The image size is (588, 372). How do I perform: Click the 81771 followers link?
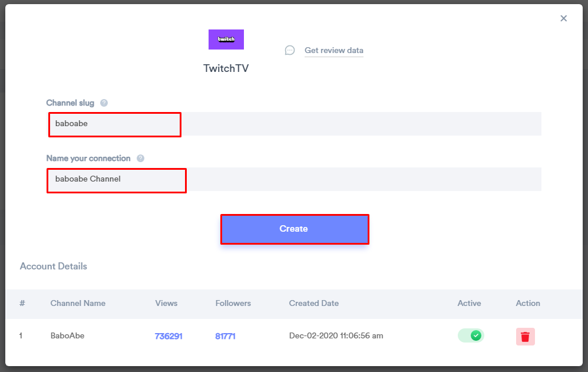click(x=226, y=336)
